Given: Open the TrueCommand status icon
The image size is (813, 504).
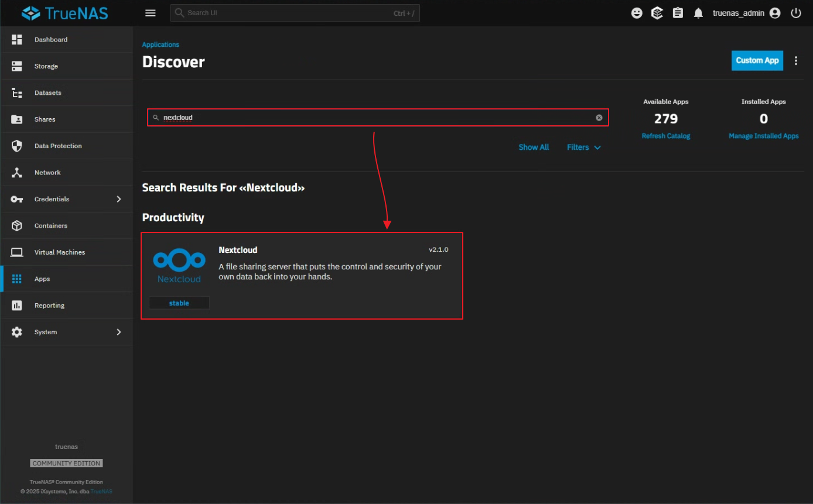Looking at the screenshot, I should click(x=657, y=13).
